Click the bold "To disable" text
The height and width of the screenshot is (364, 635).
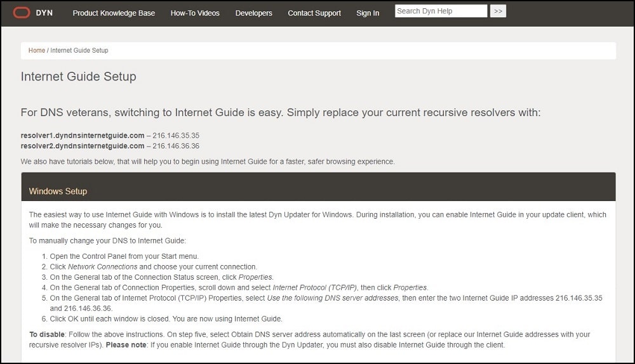47,334
